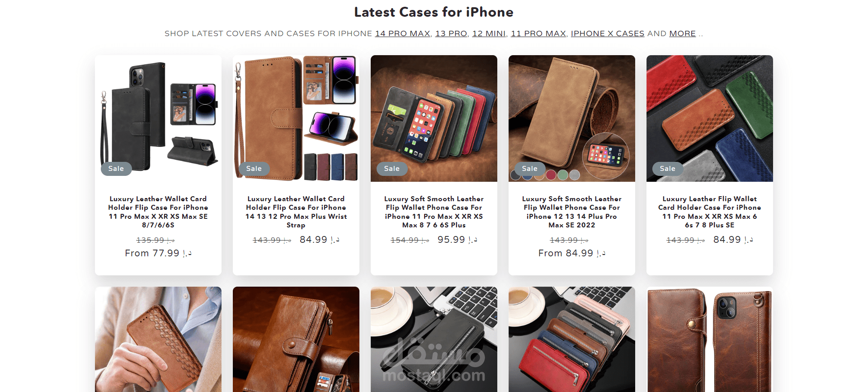Open black wallet case with wrist strap image
This screenshot has width=868, height=392.
(x=158, y=118)
